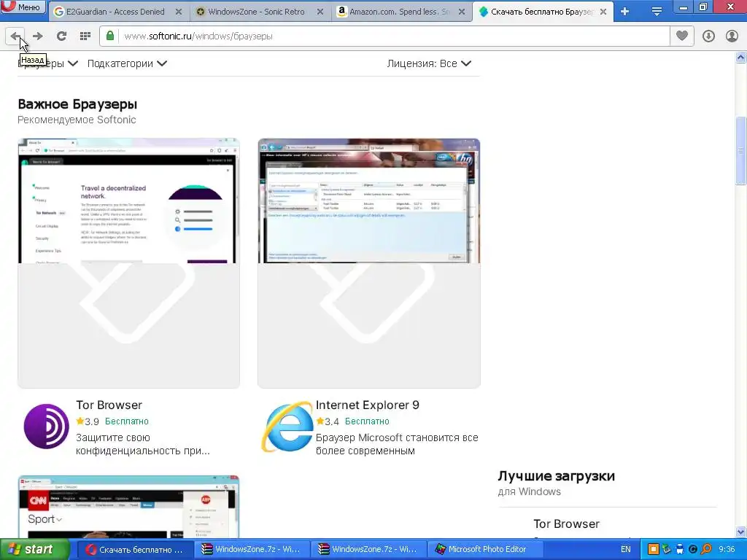
Task: Click the page scrollbar down arrow
Action: click(741, 532)
